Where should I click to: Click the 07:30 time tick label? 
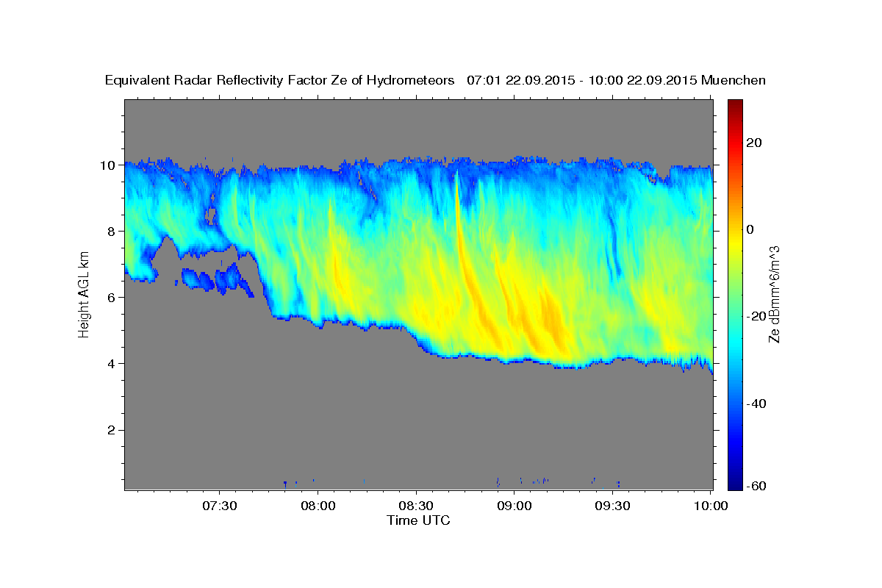point(220,506)
